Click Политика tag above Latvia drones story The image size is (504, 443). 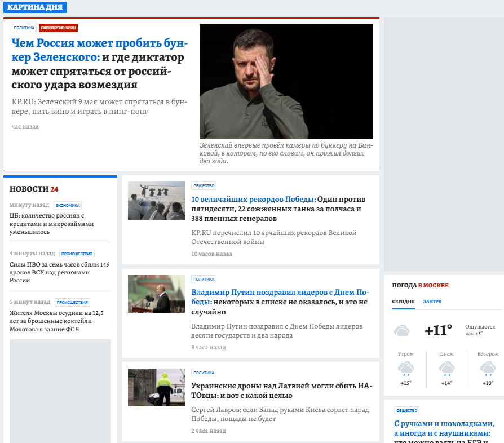tap(204, 373)
